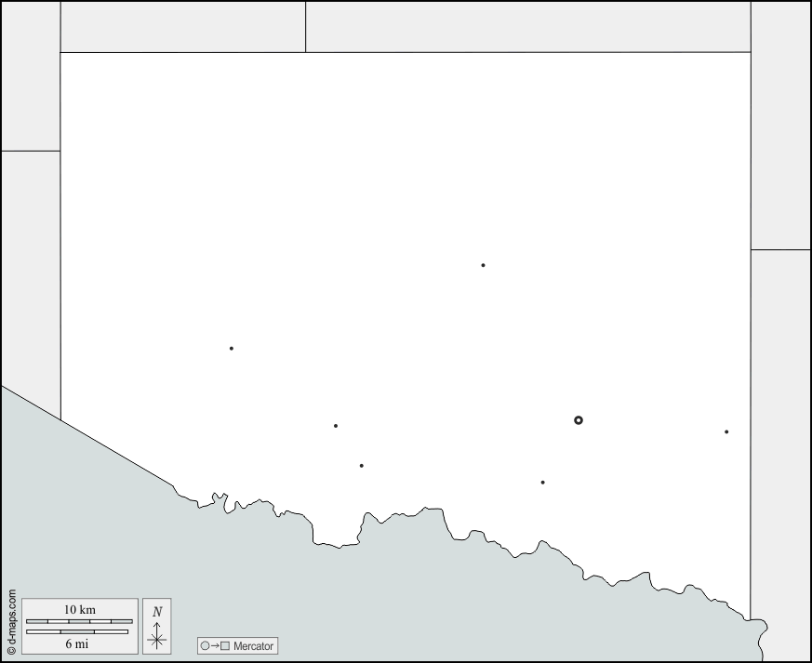The width and height of the screenshot is (812, 663).
Task: Click the 10 km scale bar
Action: pos(79,620)
